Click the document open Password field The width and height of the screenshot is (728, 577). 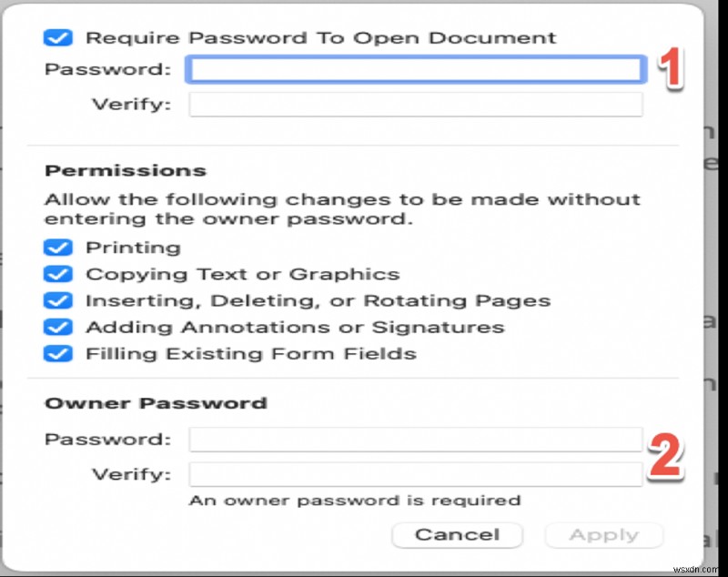(x=414, y=69)
